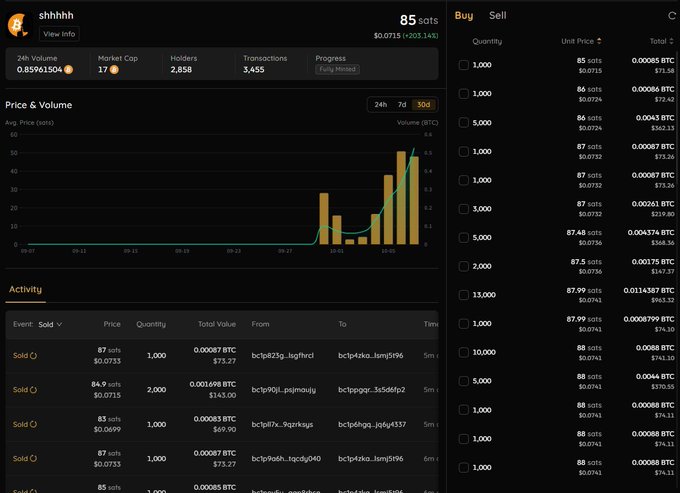Click status icon on 83 sats Sold row

tap(33, 424)
